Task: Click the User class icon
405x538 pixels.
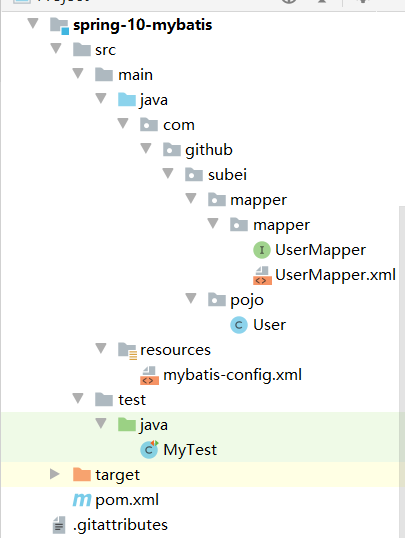Action: tap(239, 325)
